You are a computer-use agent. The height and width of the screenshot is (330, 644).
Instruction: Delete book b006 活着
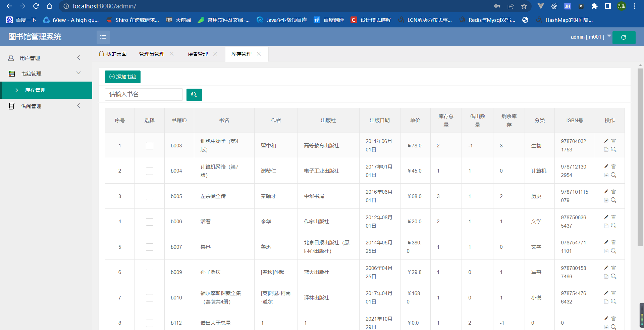coord(613,217)
